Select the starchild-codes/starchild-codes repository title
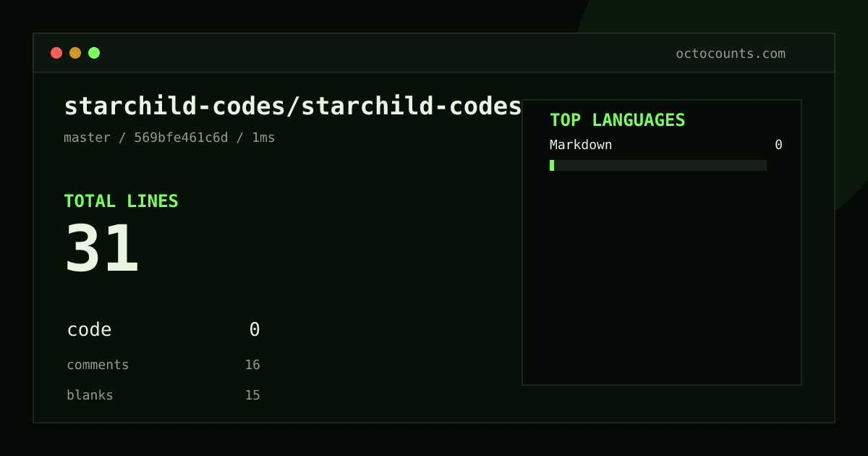This screenshot has width=868, height=456. (293, 106)
